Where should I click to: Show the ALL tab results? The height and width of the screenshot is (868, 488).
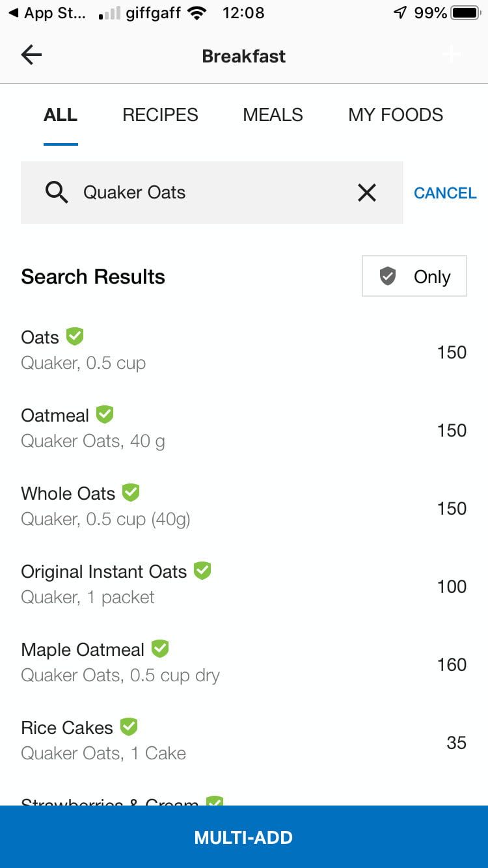click(61, 115)
